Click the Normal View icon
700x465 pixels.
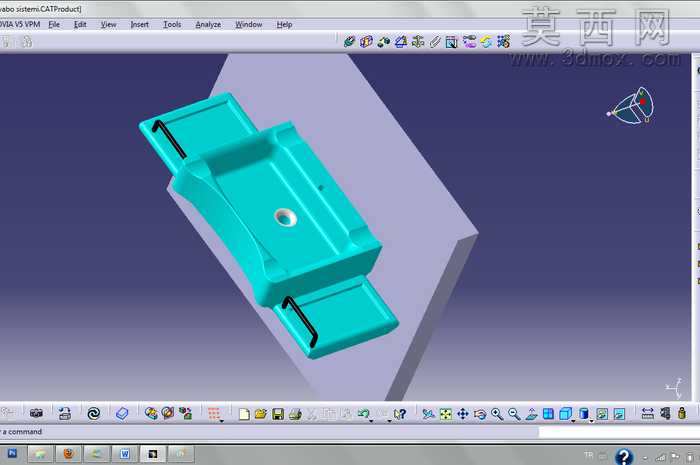coord(531,414)
